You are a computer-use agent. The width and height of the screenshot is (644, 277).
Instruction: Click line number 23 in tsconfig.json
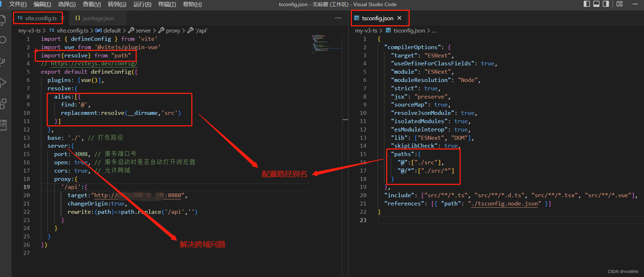[363, 220]
